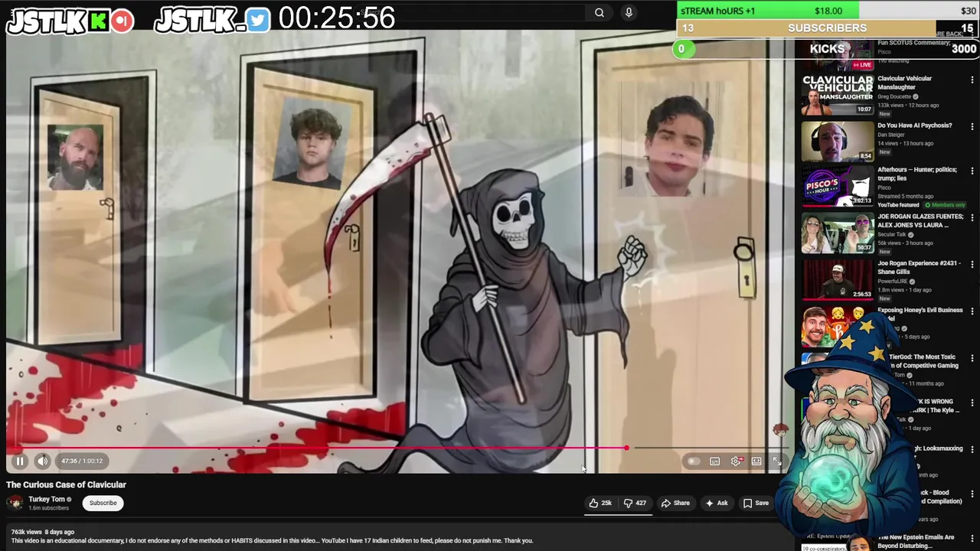Image resolution: width=980 pixels, height=551 pixels.
Task: Open The New Epstein Emails Are Beyond Disturbing
Action: [916, 541]
